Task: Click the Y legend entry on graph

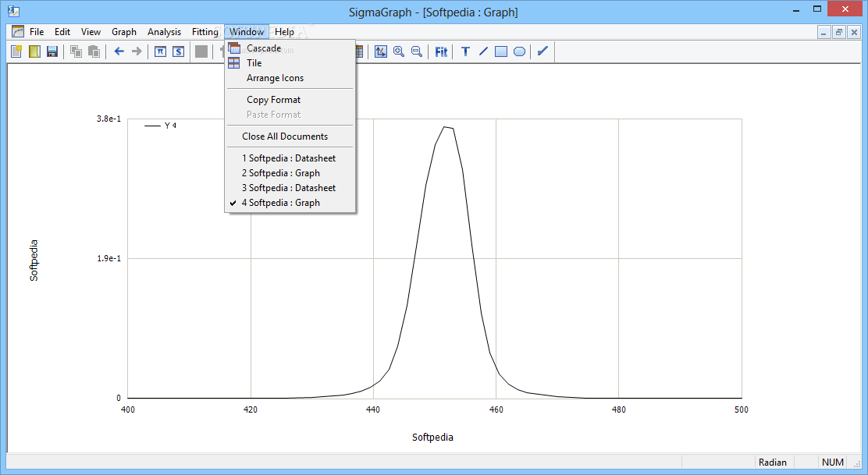Action: [x=161, y=126]
